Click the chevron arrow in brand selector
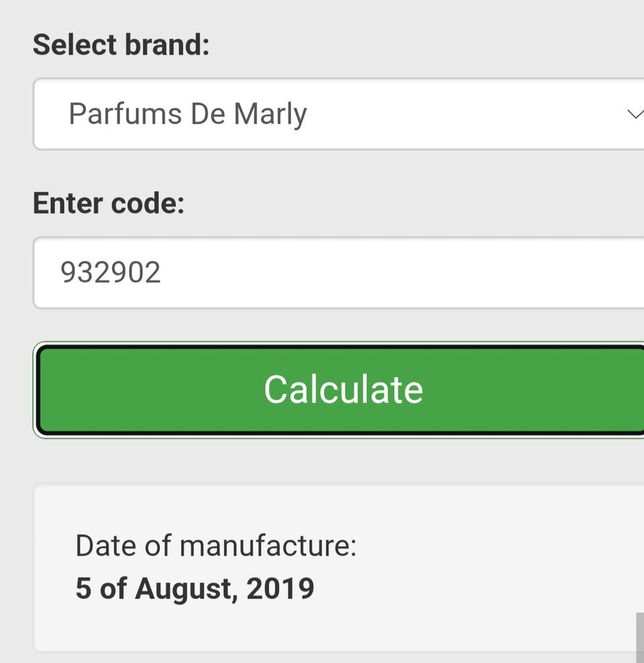 (635, 114)
